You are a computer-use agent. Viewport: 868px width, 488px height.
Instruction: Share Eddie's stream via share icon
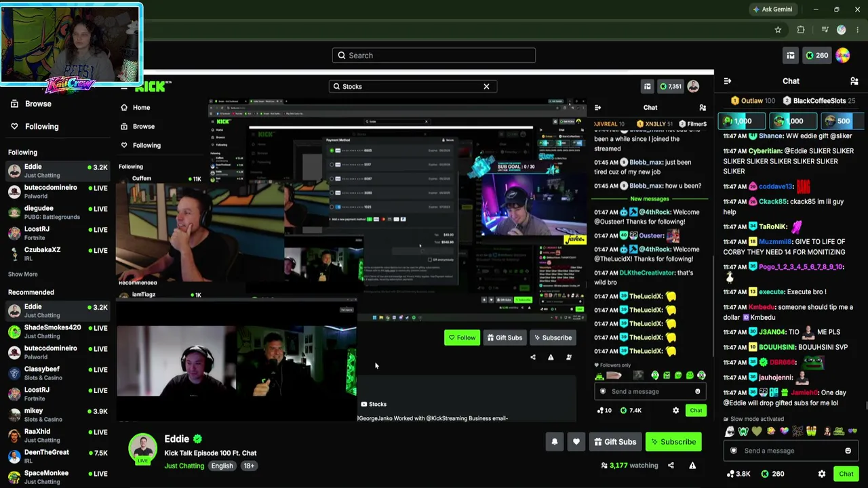click(671, 466)
